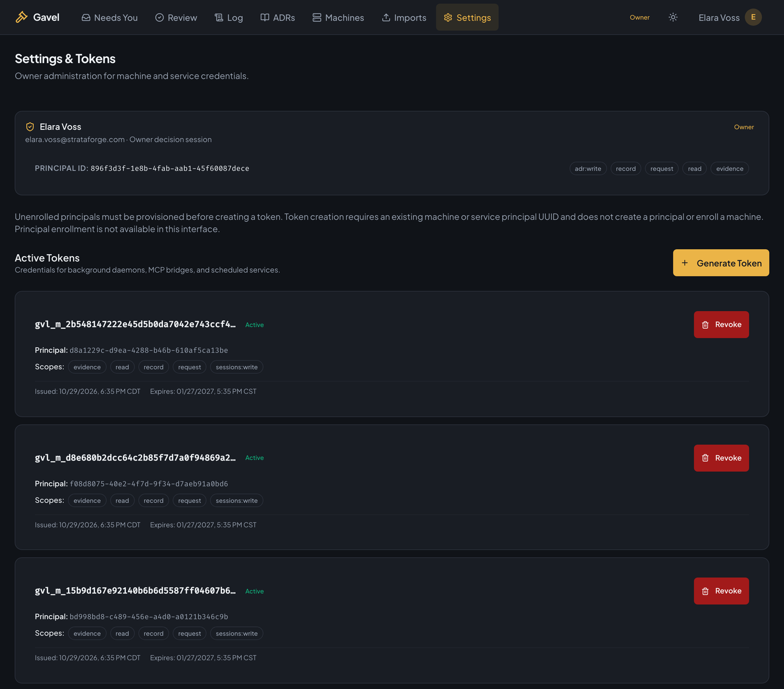784x689 pixels.
Task: Click the Log scroll icon
Action: [219, 17]
